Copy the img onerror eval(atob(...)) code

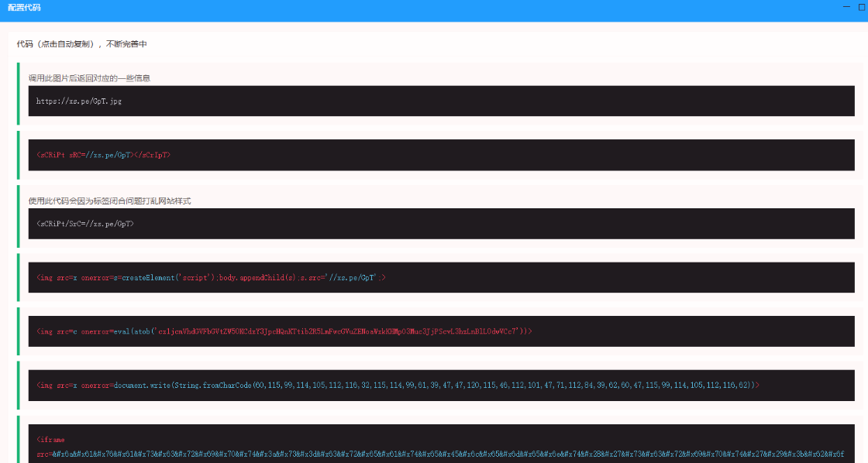pos(441,331)
